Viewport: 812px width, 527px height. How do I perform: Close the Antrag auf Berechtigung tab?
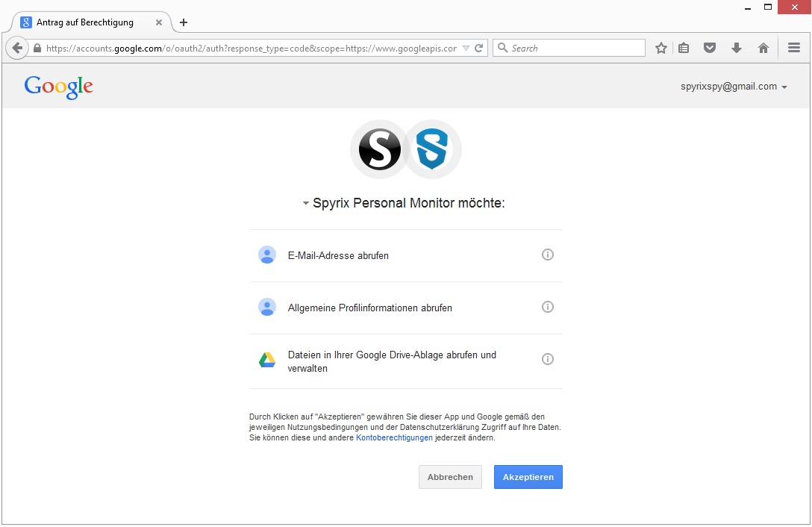point(159,22)
